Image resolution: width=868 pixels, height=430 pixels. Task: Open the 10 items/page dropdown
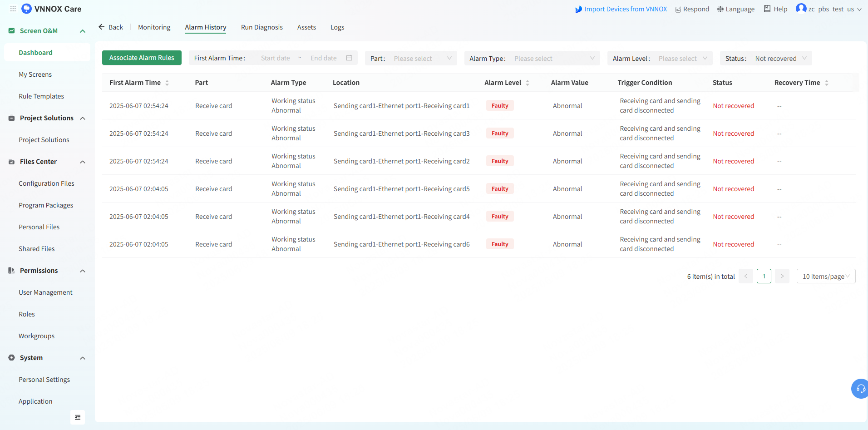tap(826, 276)
